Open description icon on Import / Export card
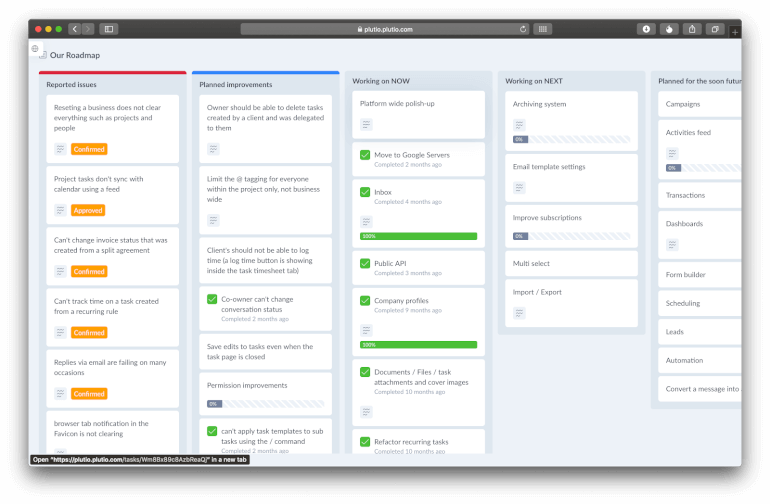The width and height of the screenshot is (770, 504). point(519,313)
